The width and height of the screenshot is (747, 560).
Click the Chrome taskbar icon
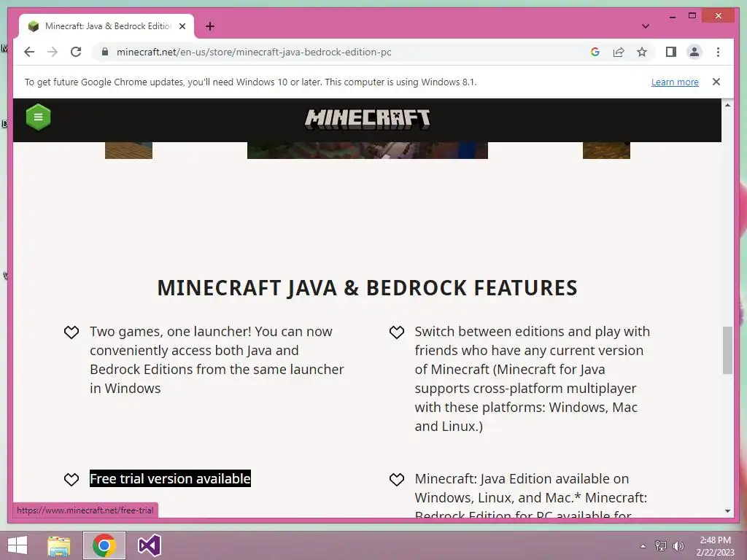click(x=104, y=545)
